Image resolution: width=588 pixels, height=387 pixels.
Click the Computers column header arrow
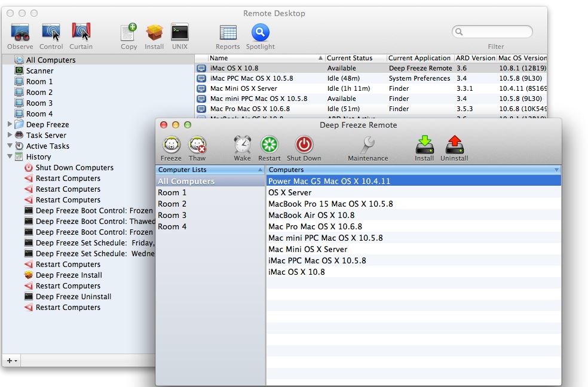click(556, 170)
